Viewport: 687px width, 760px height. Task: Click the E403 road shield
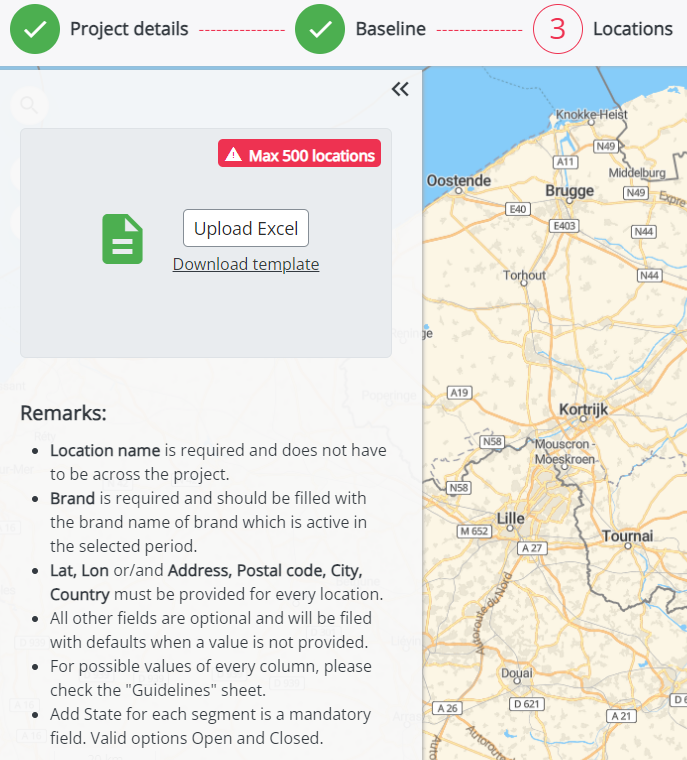click(564, 226)
